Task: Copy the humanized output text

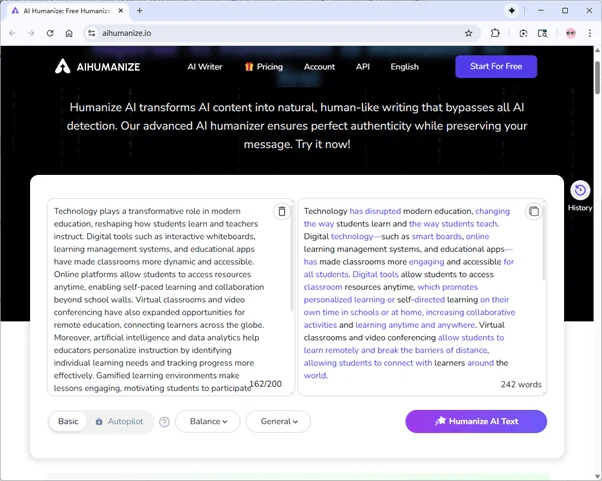Action: coord(534,212)
